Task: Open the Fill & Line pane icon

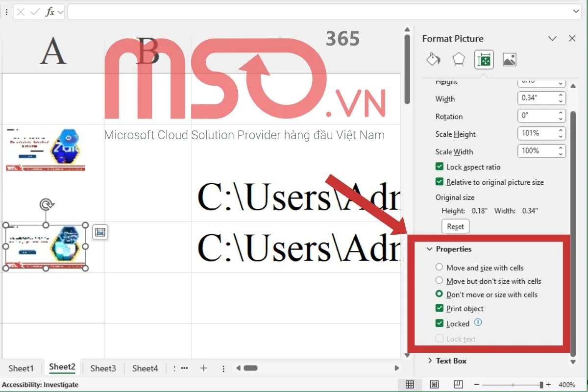Action: [x=433, y=59]
